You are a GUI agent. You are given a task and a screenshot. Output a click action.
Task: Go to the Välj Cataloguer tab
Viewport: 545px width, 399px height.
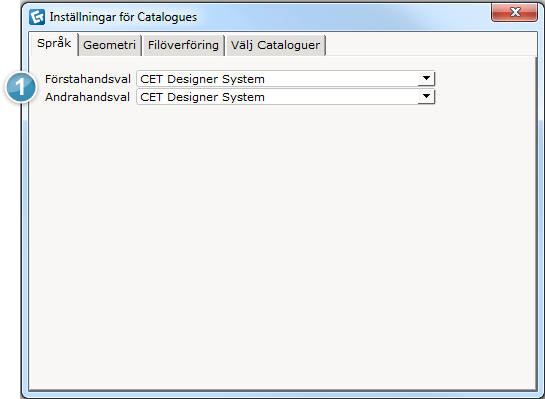(x=275, y=45)
